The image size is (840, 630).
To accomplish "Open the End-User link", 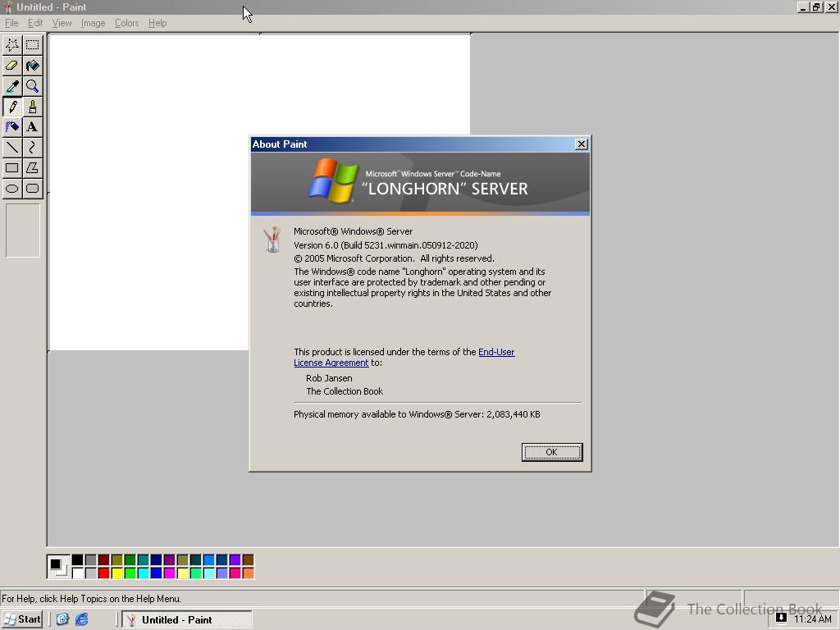I will tap(496, 352).
